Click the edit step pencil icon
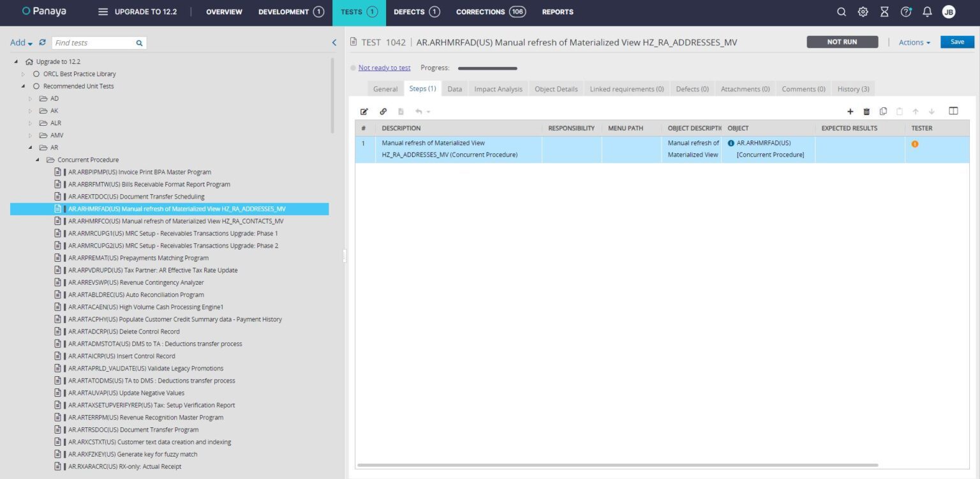 [x=364, y=112]
